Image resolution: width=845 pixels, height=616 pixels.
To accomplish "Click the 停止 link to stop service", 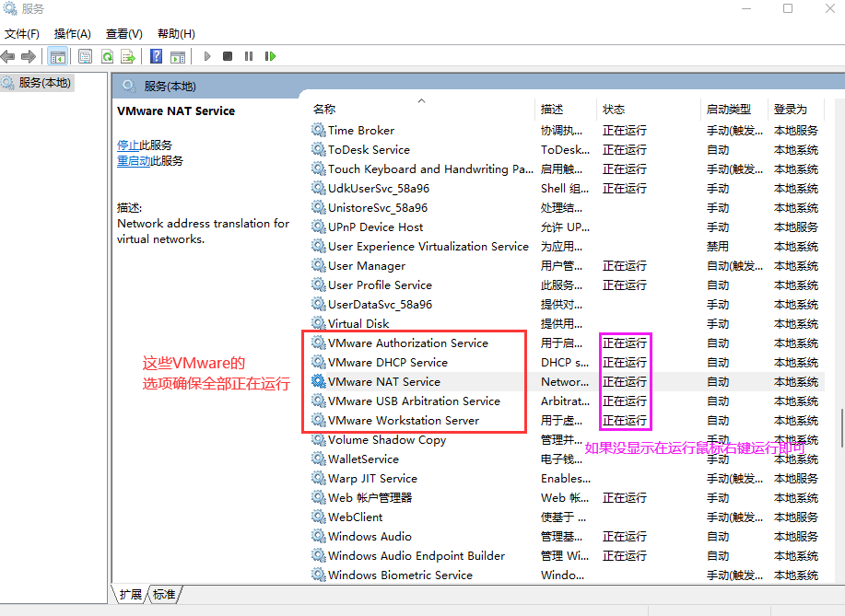I will tap(128, 145).
